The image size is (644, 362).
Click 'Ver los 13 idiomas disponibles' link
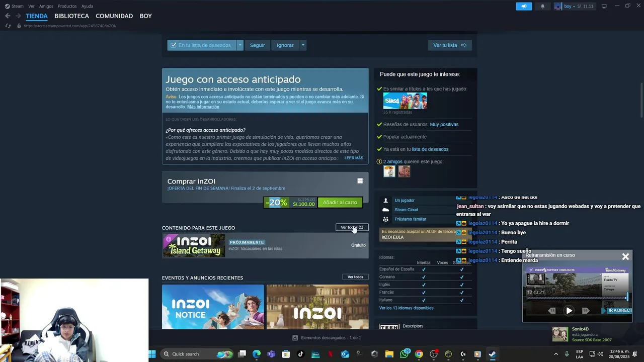pyautogui.click(x=406, y=308)
